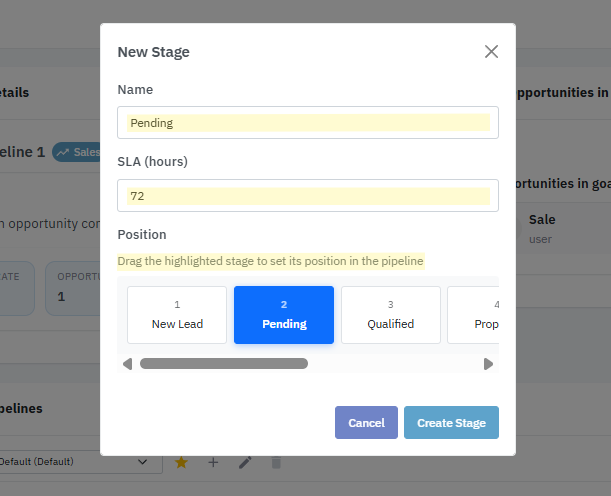Screen dimensions: 611x496
Task: Click the star favorite pipeline icon
Action: [181, 462]
